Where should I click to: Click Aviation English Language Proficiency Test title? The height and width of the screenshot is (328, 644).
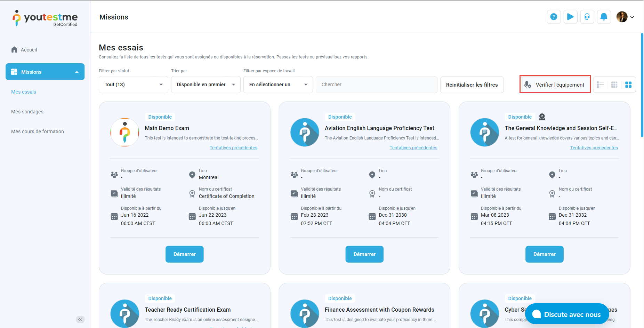pyautogui.click(x=379, y=128)
